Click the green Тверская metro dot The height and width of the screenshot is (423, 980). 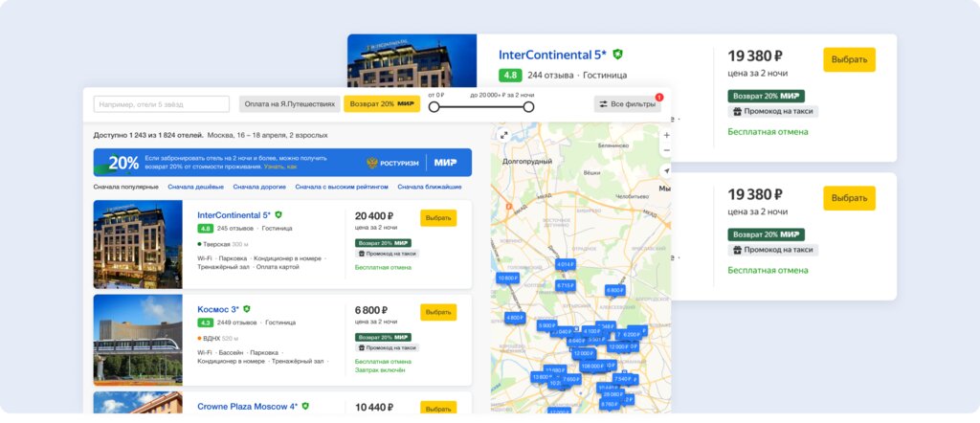point(199,244)
